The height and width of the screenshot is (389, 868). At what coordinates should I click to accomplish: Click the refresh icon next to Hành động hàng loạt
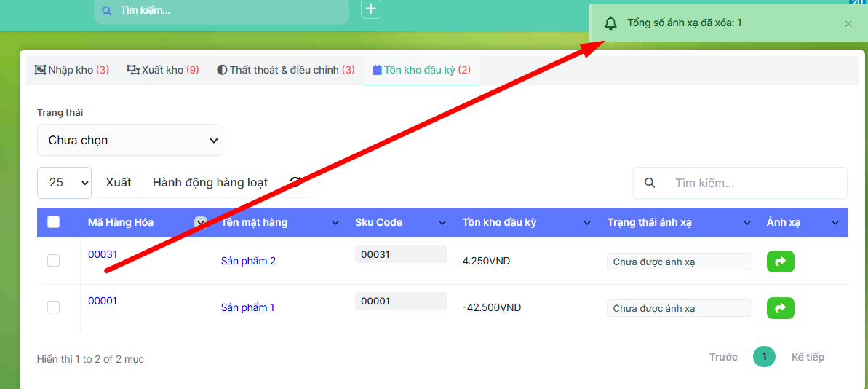(x=295, y=182)
